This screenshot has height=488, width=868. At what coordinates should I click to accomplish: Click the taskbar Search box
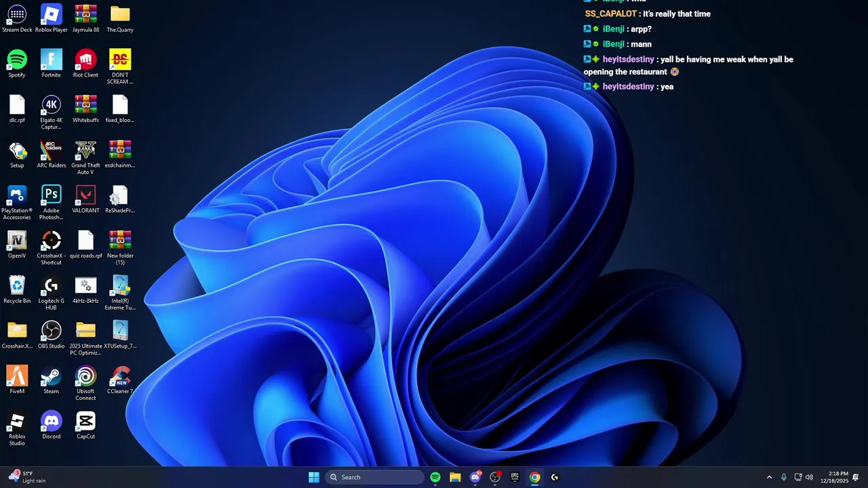[x=375, y=477]
